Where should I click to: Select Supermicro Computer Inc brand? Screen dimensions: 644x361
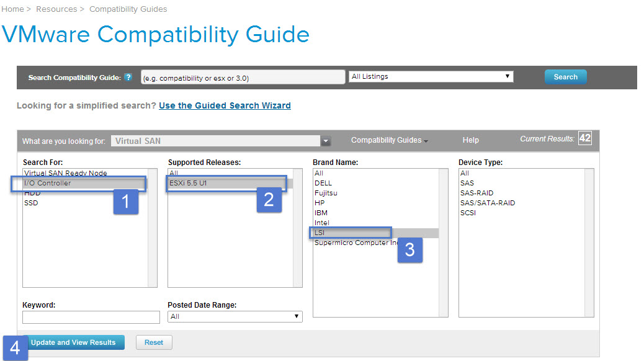click(376, 243)
